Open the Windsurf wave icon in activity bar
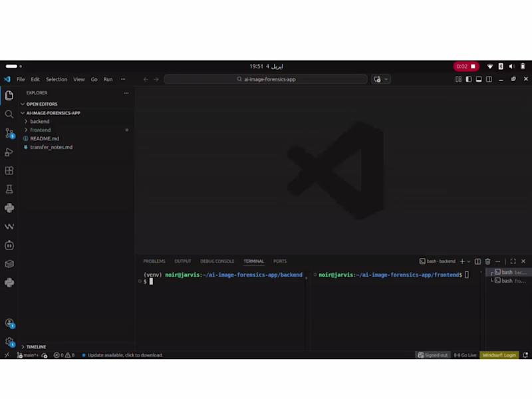 [9, 226]
